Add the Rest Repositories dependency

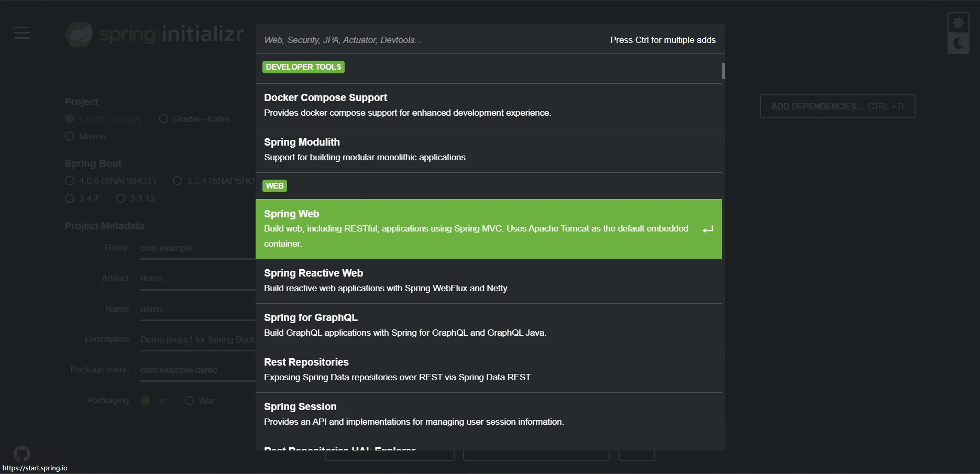489,370
